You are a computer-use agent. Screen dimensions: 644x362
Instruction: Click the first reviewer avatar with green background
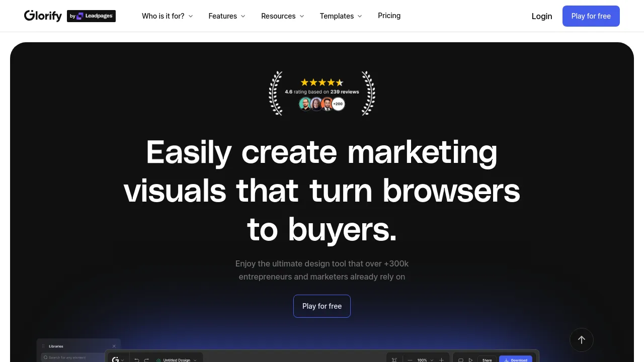coord(305,104)
